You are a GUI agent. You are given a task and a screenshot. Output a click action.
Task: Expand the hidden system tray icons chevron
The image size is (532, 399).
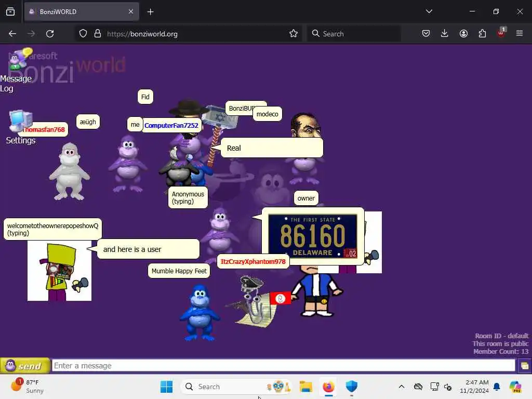[402, 387]
